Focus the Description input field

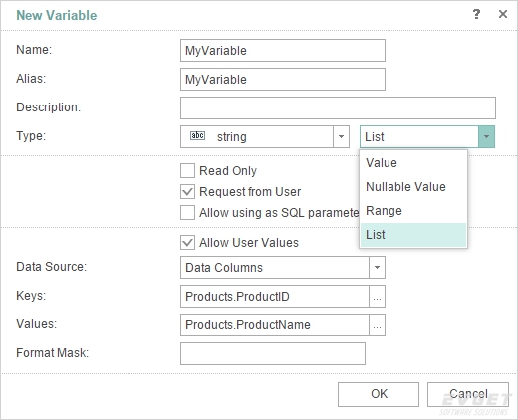[338, 107]
